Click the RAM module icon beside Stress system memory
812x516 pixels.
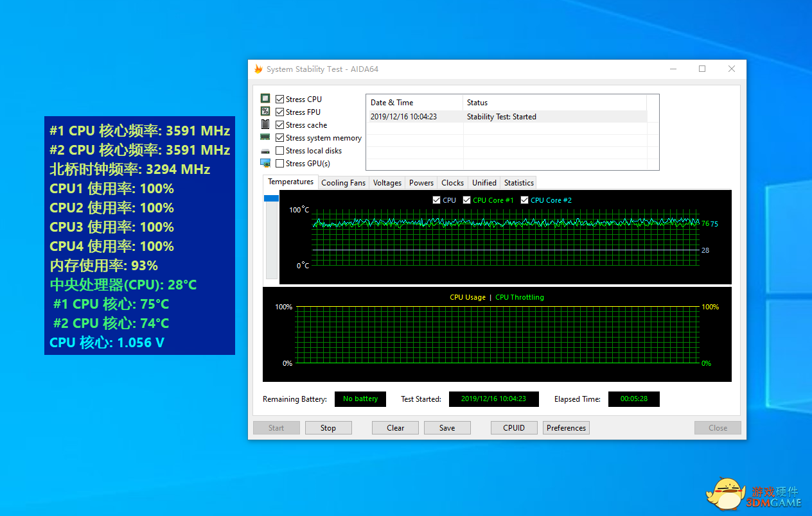coord(265,137)
